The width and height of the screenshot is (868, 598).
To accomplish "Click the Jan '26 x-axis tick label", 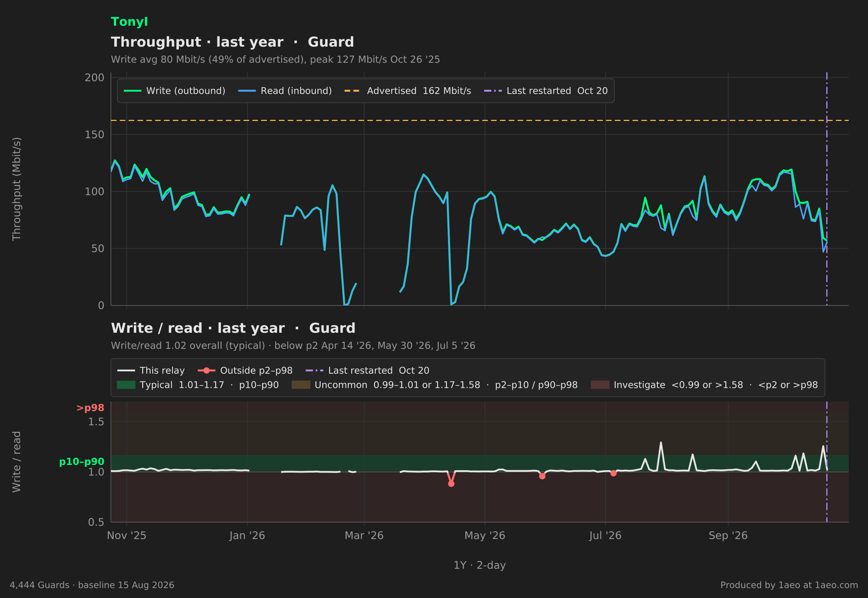I will click(x=247, y=536).
